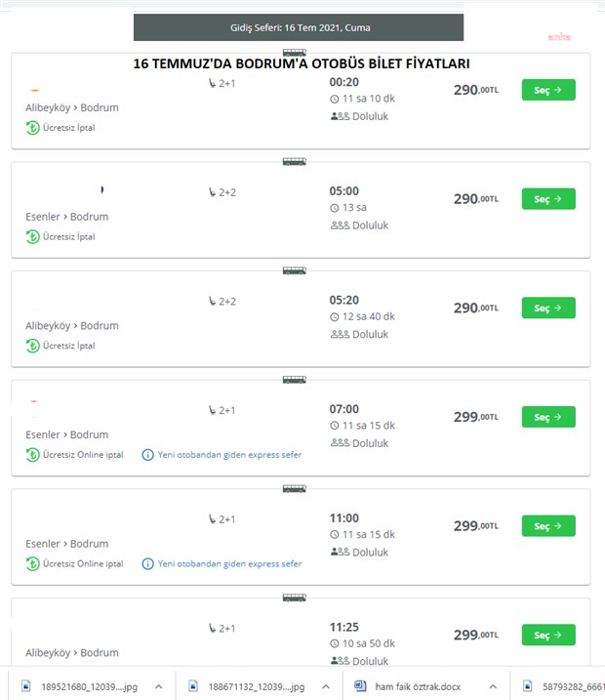Click the Yeni otobandan giden express sefer link at 11:00

pyautogui.click(x=229, y=564)
